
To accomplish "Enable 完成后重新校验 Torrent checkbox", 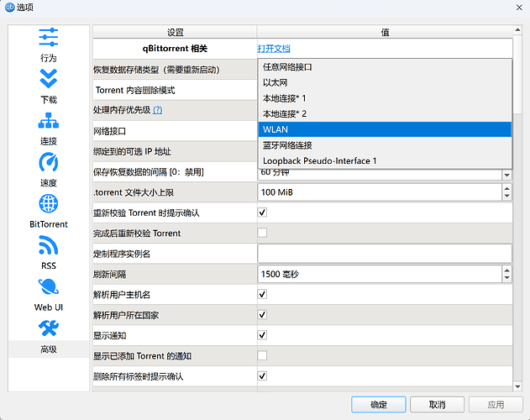I will pos(262,233).
